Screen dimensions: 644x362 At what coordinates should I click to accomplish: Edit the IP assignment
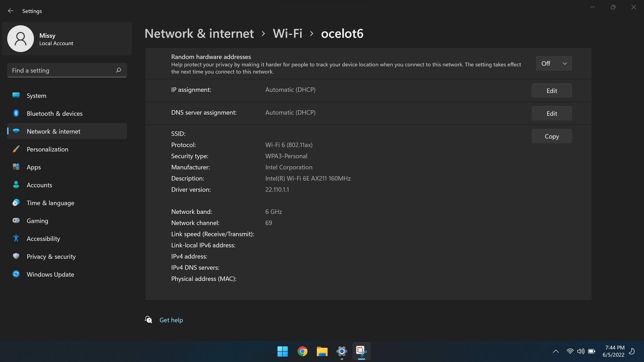point(551,91)
